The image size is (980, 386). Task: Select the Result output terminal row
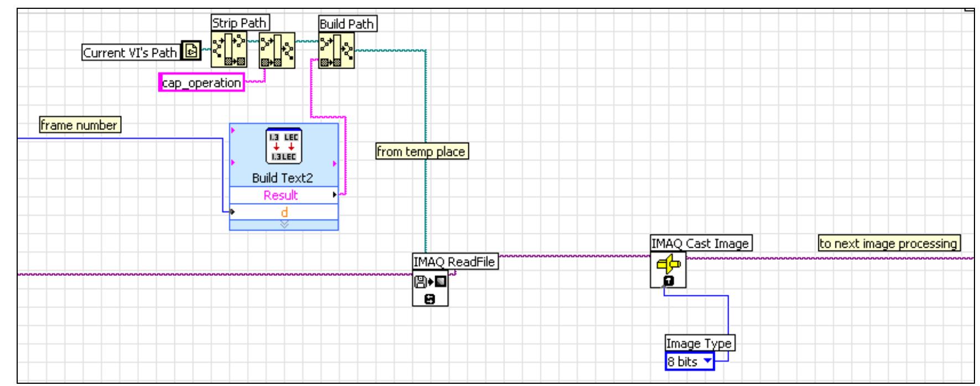tap(284, 195)
